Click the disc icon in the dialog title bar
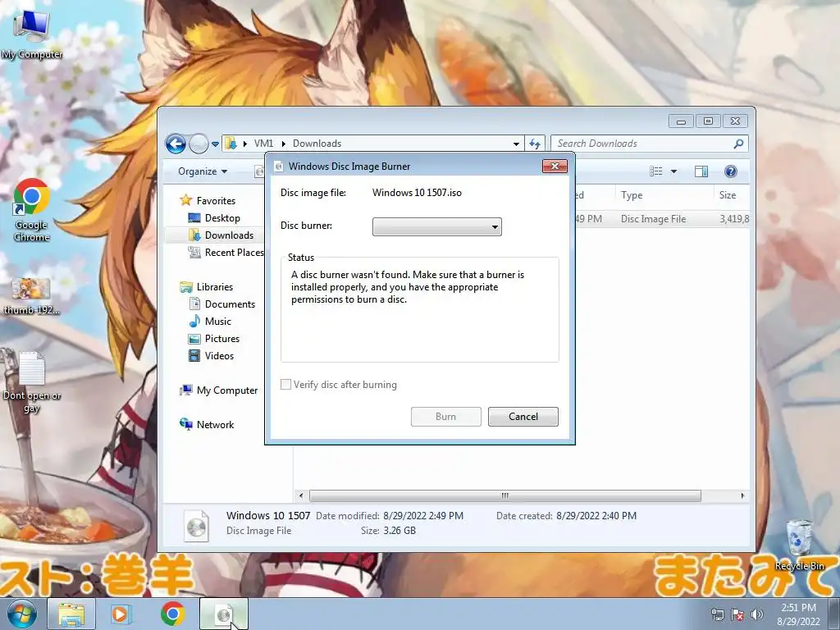Viewport: 840px width, 630px height. coord(279,167)
